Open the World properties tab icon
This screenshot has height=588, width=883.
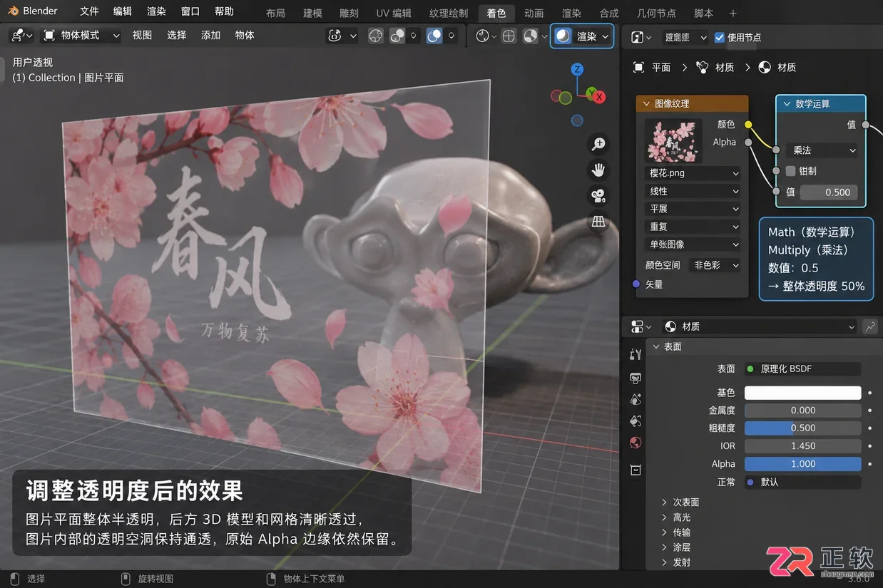(636, 443)
